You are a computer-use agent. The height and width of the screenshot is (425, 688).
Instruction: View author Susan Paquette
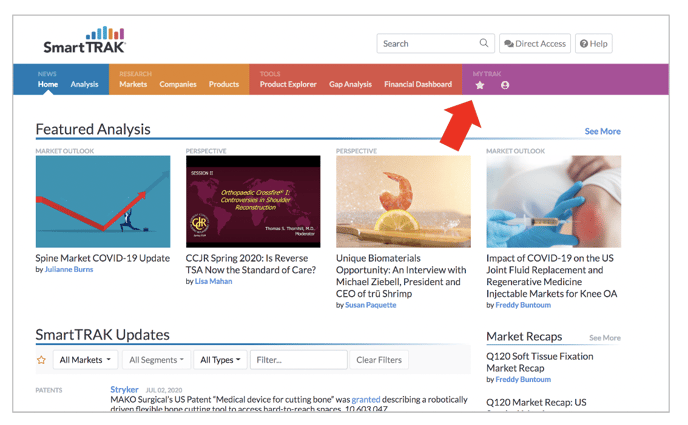(x=371, y=305)
